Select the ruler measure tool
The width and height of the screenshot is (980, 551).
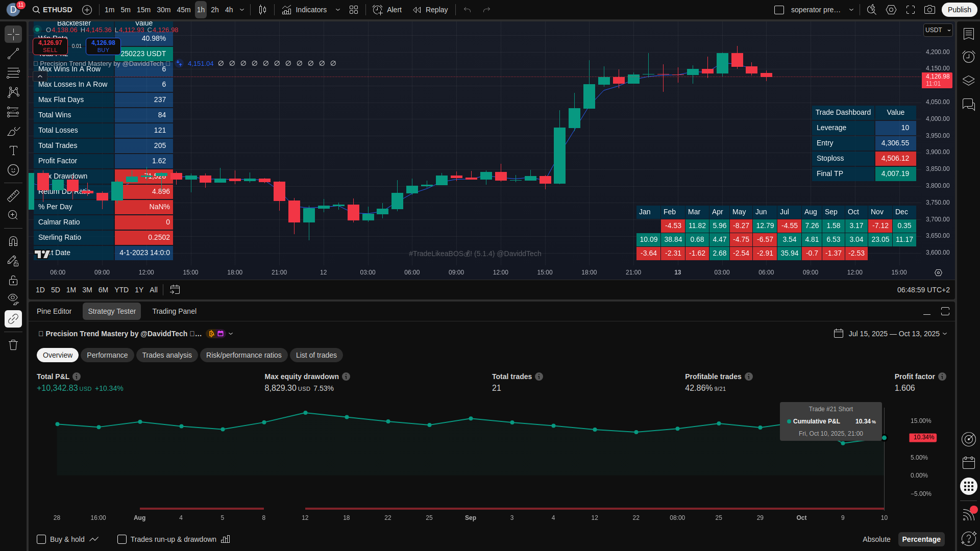[x=13, y=195]
